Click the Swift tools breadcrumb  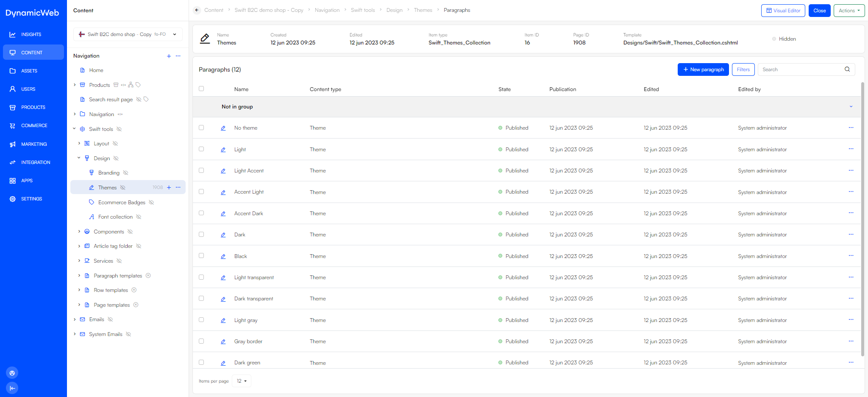point(363,10)
